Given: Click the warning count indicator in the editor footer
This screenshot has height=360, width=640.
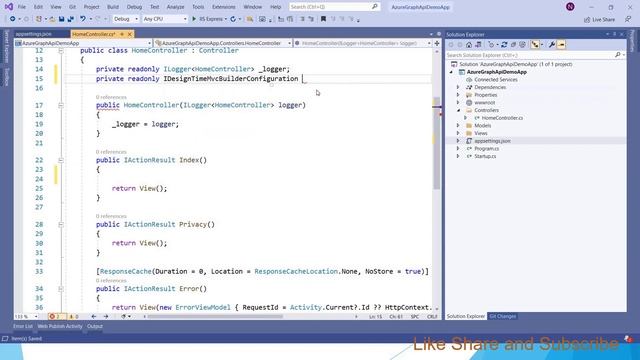Looking at the screenshot, I should pos(73,316).
